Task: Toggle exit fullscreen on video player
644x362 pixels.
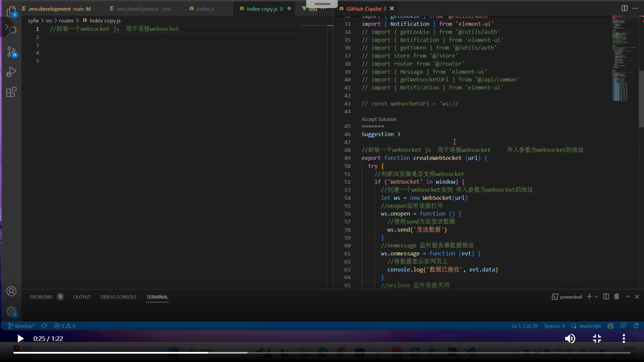Action: pyautogui.click(x=597, y=339)
